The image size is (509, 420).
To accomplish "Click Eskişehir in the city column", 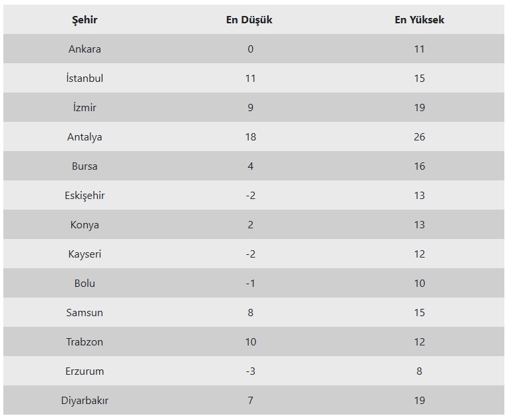I will [x=85, y=196].
